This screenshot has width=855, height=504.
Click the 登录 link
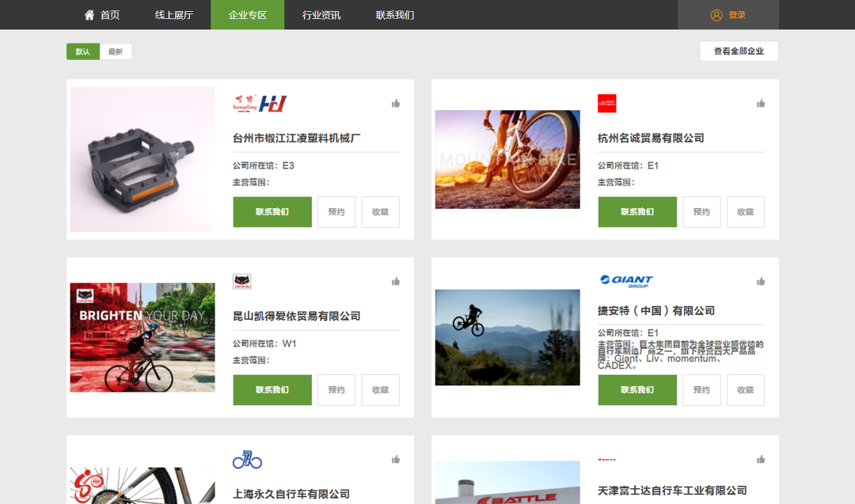click(737, 15)
